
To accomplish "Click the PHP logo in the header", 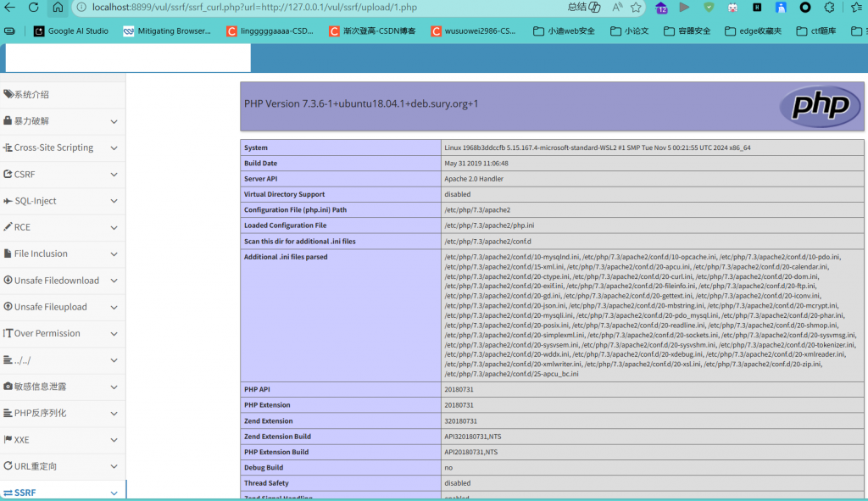I will (x=814, y=106).
